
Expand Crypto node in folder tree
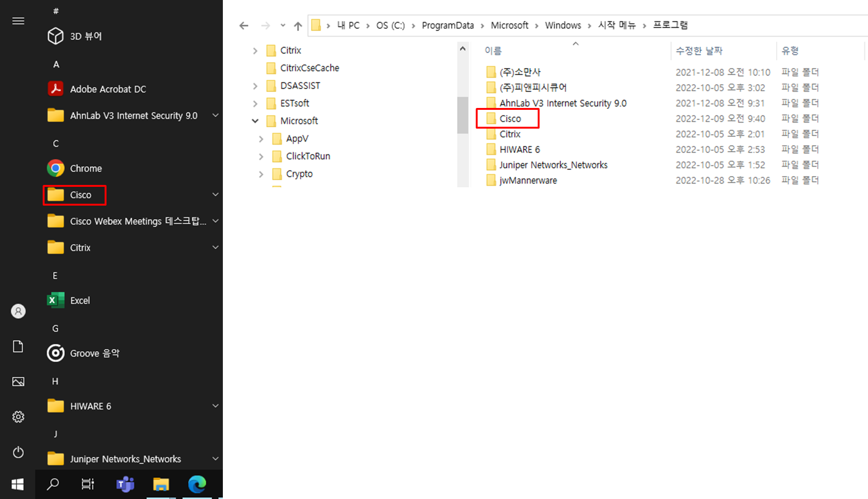[261, 174]
